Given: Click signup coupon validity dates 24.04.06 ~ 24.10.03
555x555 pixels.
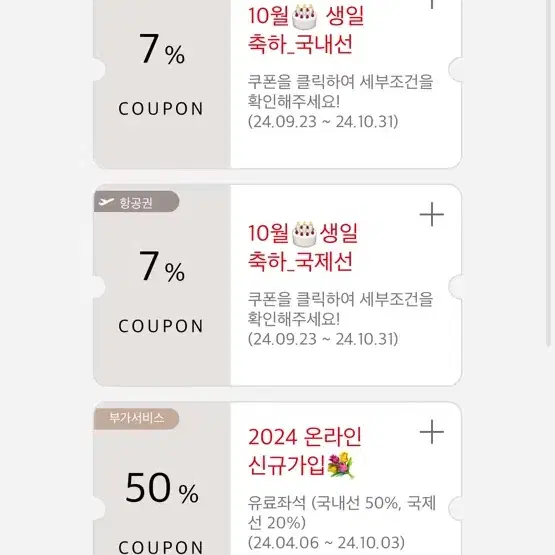Looking at the screenshot, I should click(326, 543).
